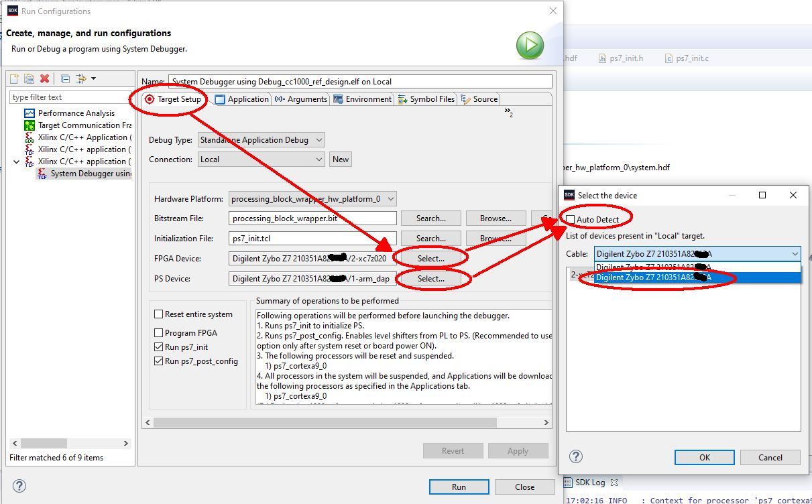Switch to the Target Setup tab
Screen dimensions: 812x504
[x=174, y=99]
